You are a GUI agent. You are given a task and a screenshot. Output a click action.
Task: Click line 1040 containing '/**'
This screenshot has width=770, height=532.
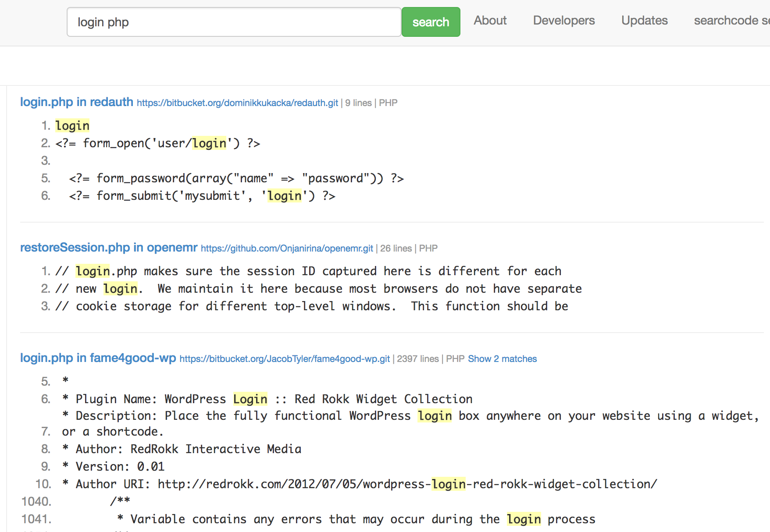(120, 501)
